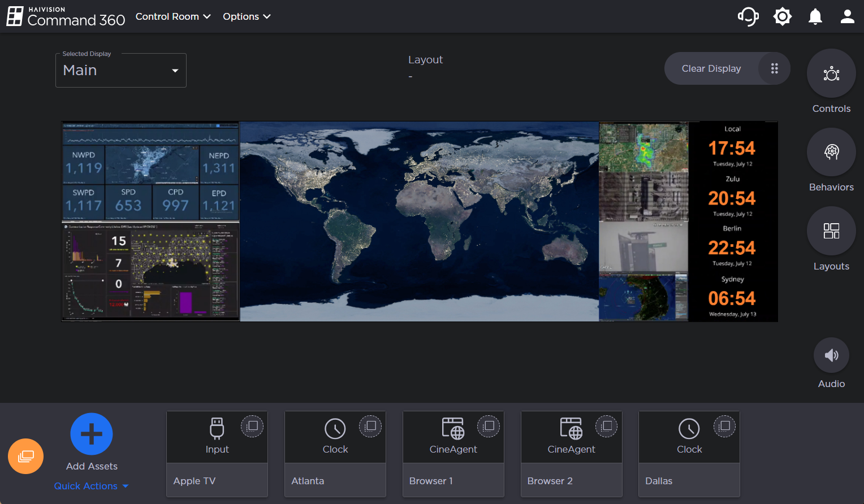Toggle preview on the CineAgent Browser 1 card
The image size is (864, 504).
tap(489, 427)
